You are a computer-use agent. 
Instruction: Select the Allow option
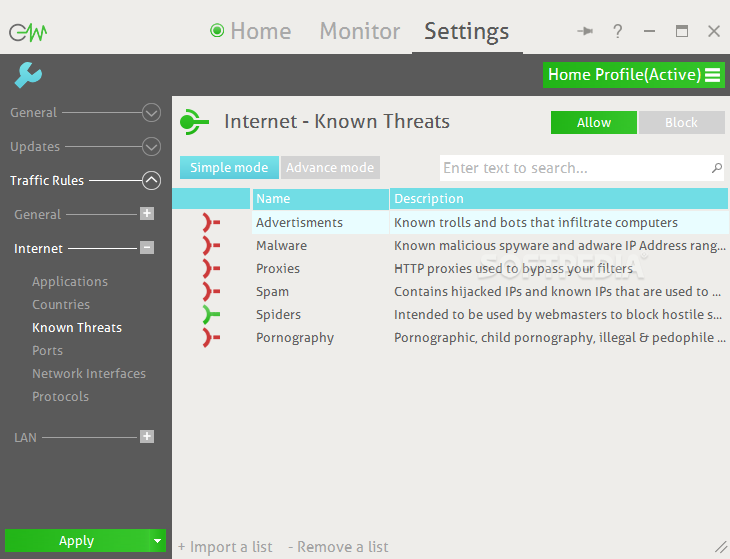click(x=594, y=122)
